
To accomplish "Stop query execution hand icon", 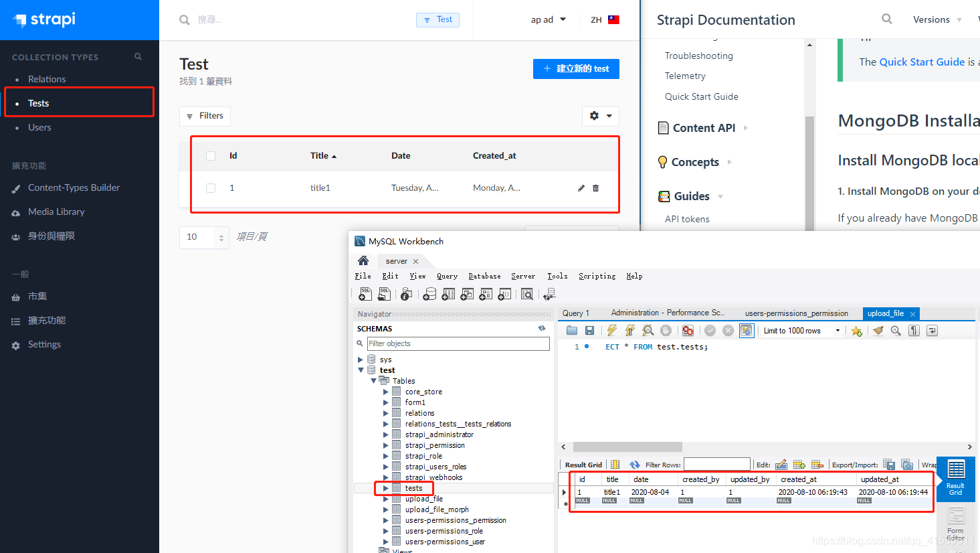I will tap(666, 330).
